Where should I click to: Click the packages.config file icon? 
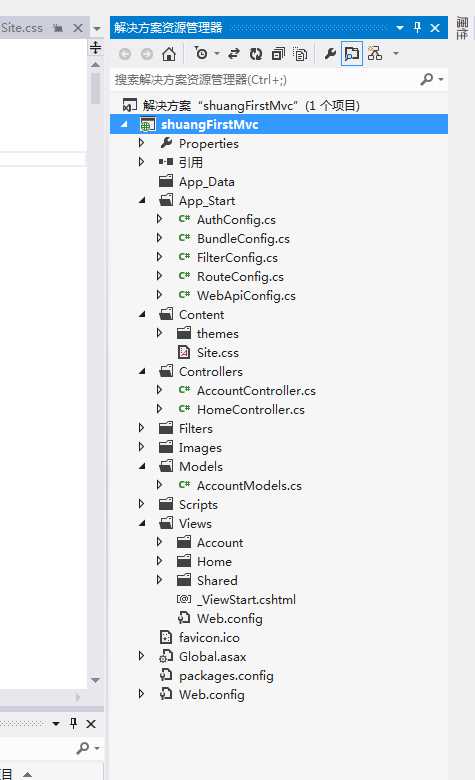(x=166, y=675)
